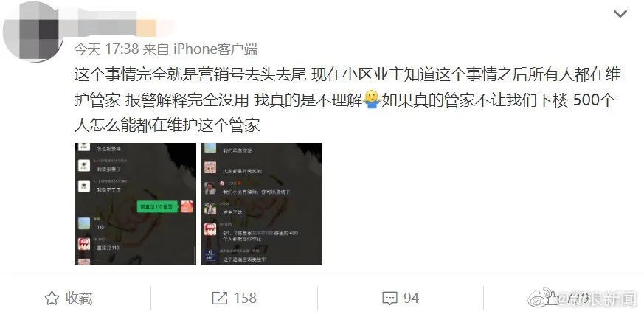
Task: Click the like count 779
Action: [x=577, y=299]
